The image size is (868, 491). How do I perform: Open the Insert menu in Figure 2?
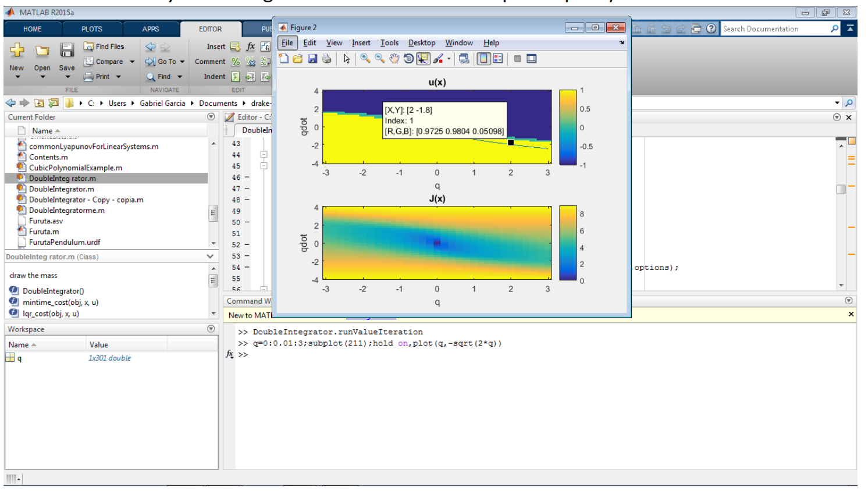tap(361, 43)
